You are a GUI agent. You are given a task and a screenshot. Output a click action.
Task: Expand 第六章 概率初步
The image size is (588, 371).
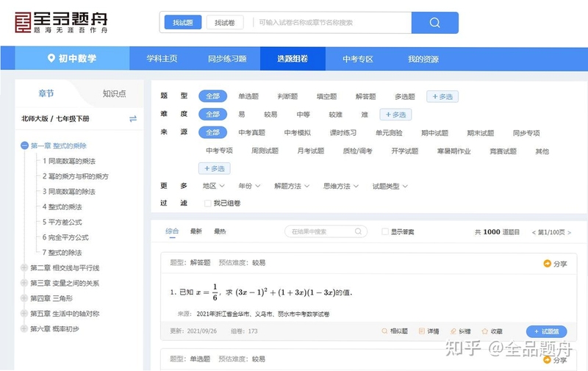[24, 328]
